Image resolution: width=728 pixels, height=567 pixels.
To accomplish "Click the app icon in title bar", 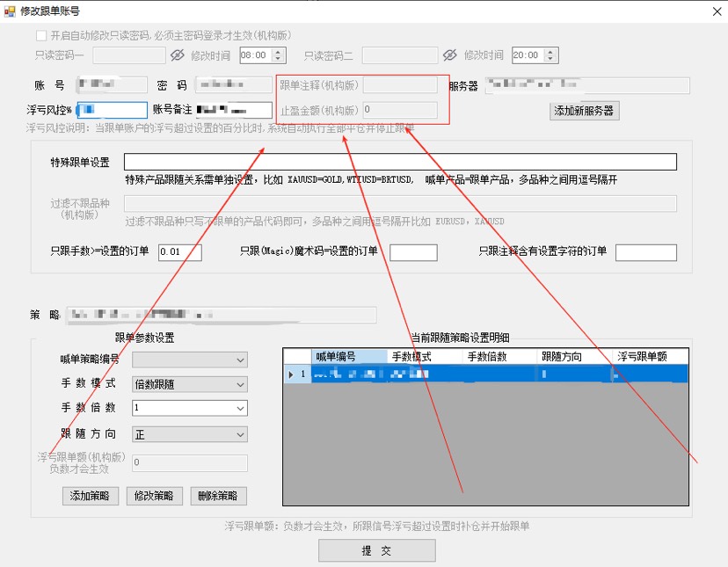I will pos(10,11).
